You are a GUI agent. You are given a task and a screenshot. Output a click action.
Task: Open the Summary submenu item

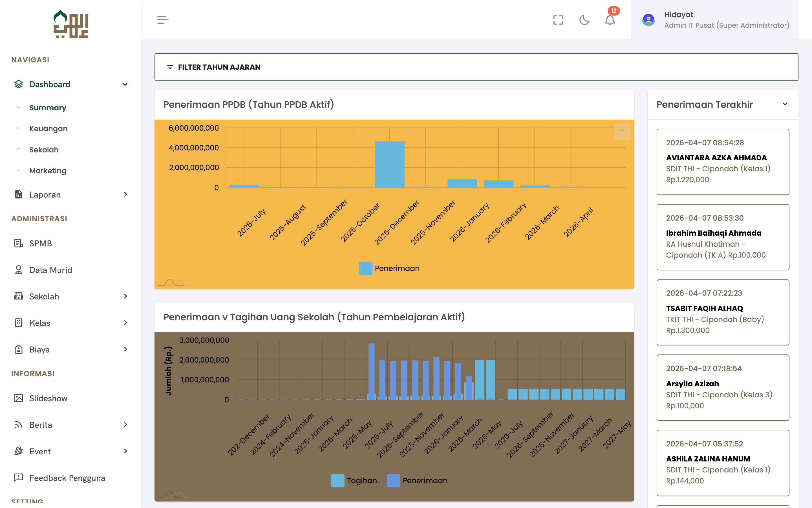(x=48, y=108)
